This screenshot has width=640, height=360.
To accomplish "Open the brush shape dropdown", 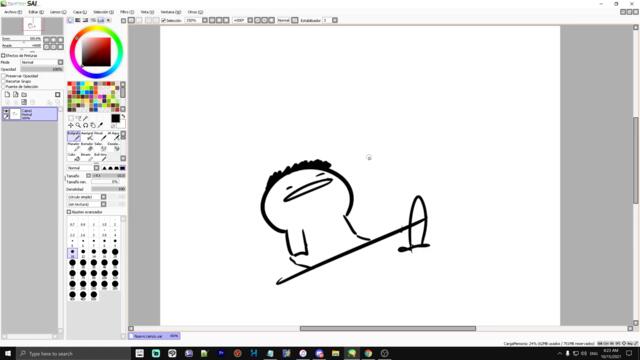I will [104, 197].
